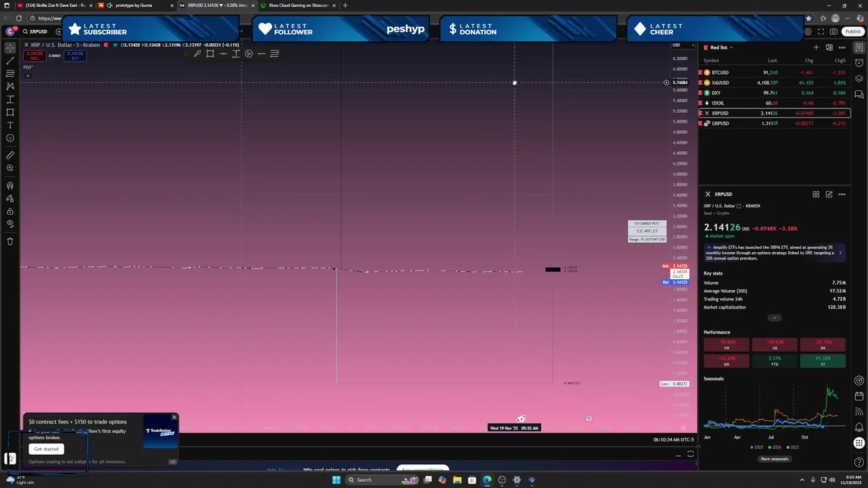This screenshot has height=488, width=868.
Task: Click Get started in the ad
Action: [x=46, y=449]
